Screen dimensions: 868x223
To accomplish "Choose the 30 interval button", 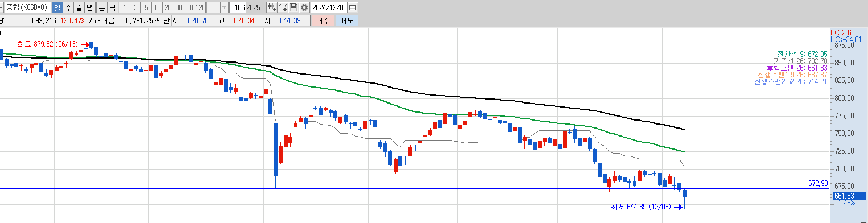I will point(179,7).
